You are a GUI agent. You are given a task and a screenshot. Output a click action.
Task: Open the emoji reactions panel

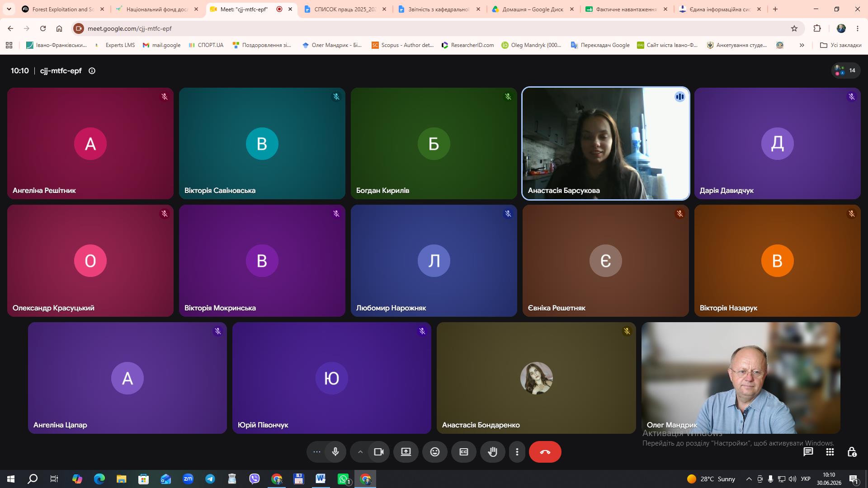pyautogui.click(x=435, y=452)
